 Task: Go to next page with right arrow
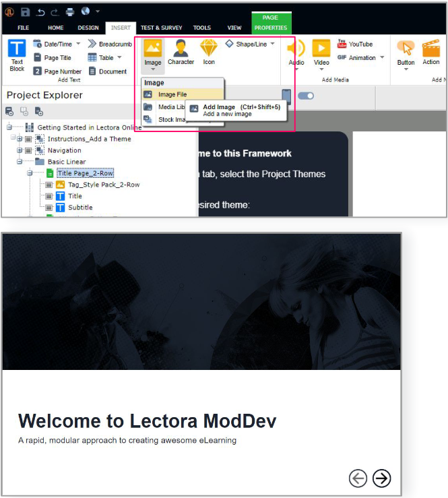click(381, 478)
